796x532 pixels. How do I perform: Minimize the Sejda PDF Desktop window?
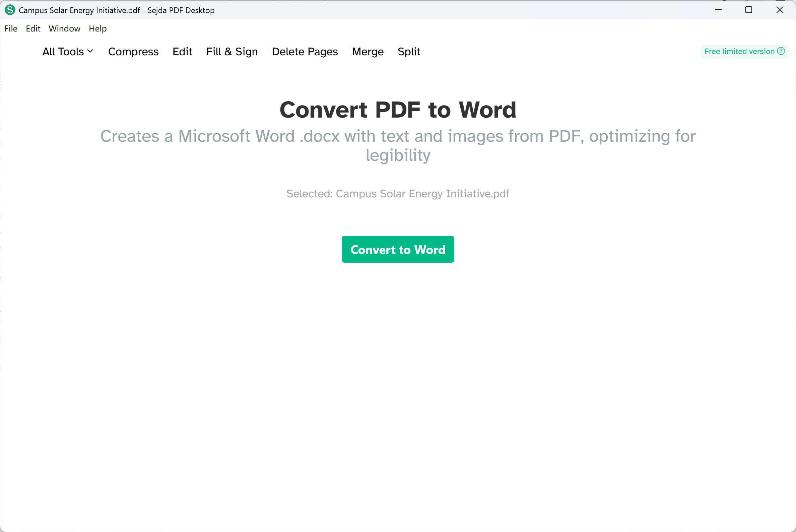point(718,10)
